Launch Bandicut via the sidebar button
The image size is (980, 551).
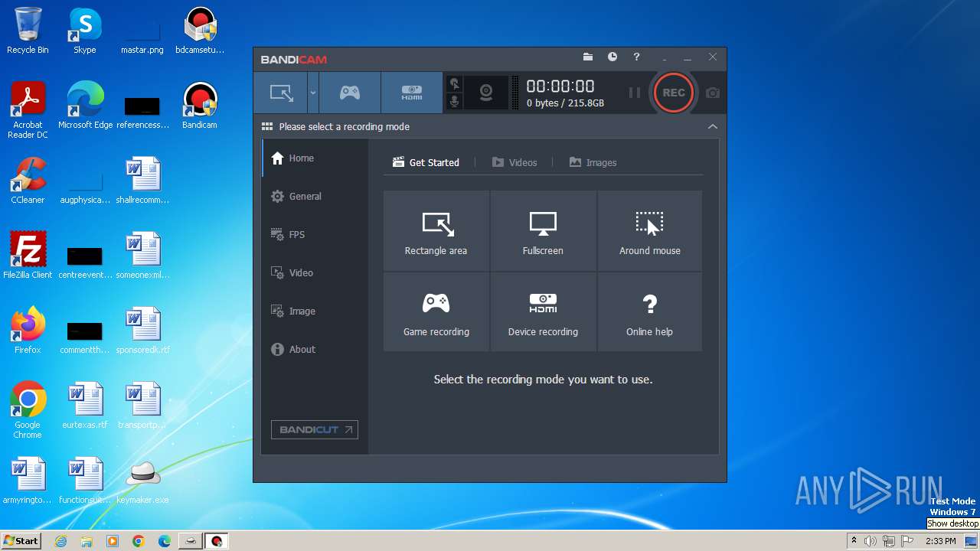tap(315, 429)
